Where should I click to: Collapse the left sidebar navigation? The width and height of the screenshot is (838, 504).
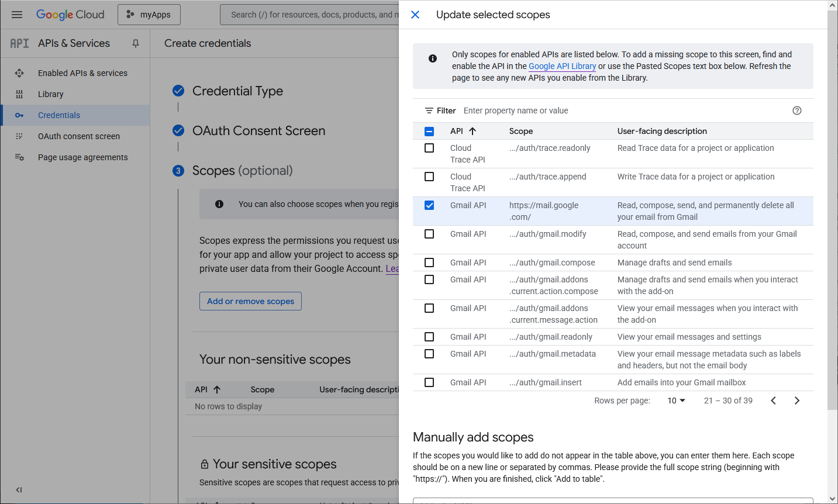tap(19, 490)
